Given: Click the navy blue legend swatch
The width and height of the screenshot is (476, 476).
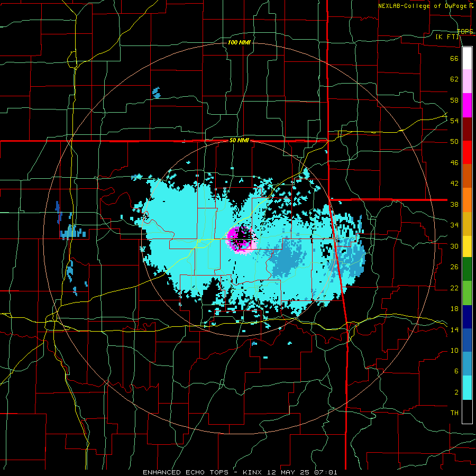Looking at the screenshot, I should [467, 317].
